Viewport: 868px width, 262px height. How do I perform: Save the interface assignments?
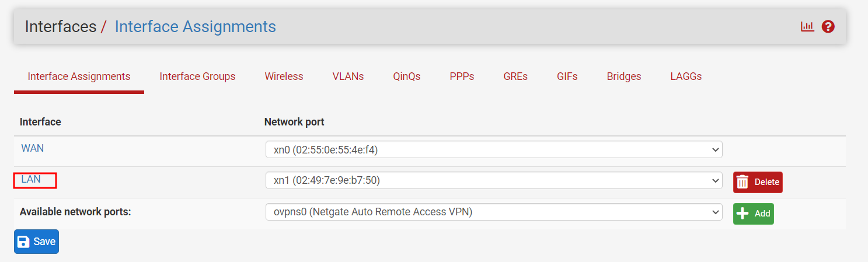coord(36,242)
